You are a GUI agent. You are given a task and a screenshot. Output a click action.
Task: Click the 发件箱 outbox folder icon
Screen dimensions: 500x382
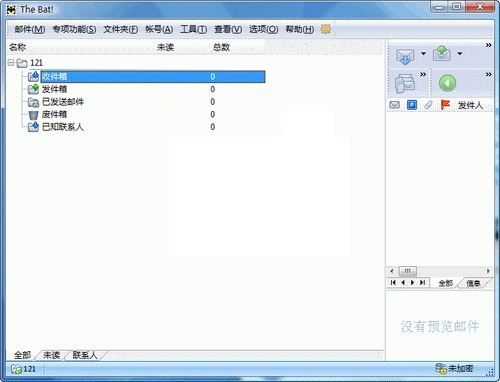coord(33,89)
